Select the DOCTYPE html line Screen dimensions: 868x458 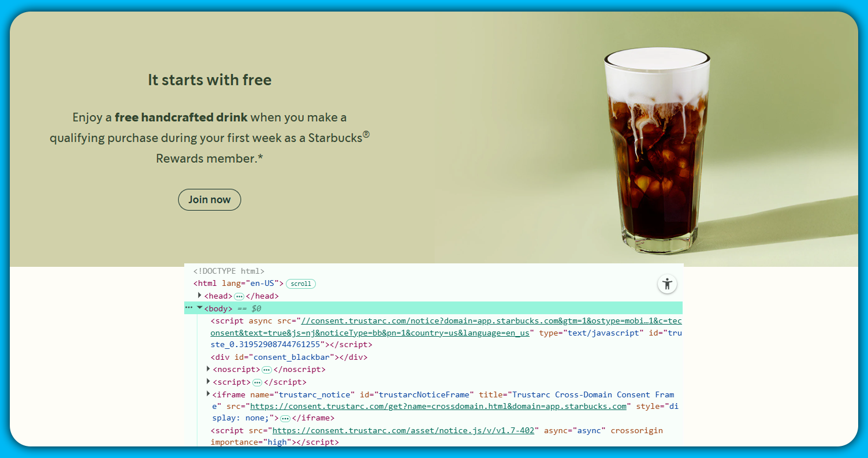coord(229,271)
